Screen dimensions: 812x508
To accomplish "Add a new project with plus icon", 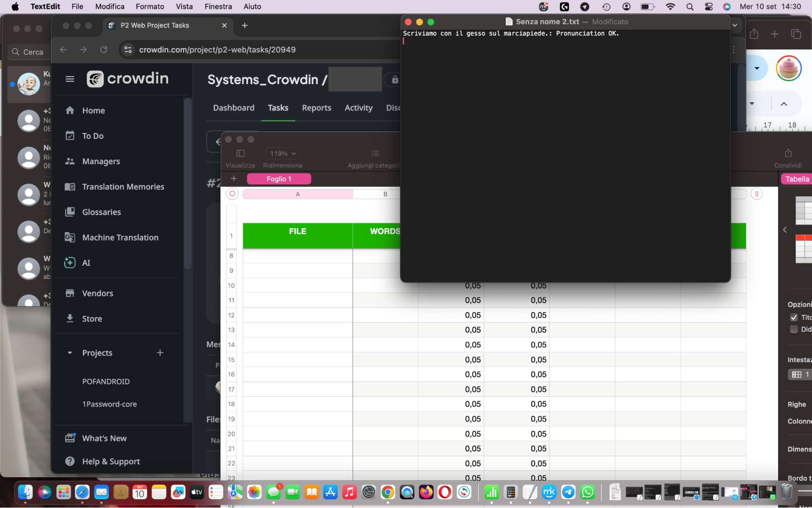I will (160, 353).
